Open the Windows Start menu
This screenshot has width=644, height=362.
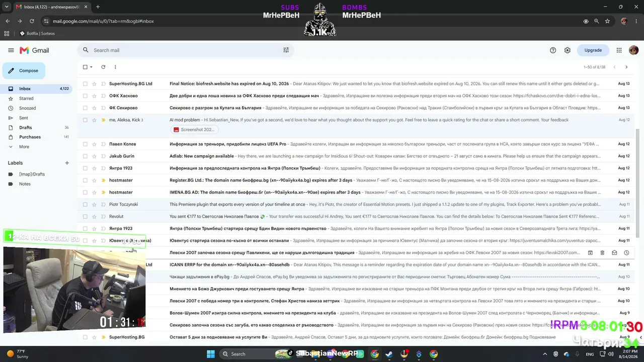point(210,354)
